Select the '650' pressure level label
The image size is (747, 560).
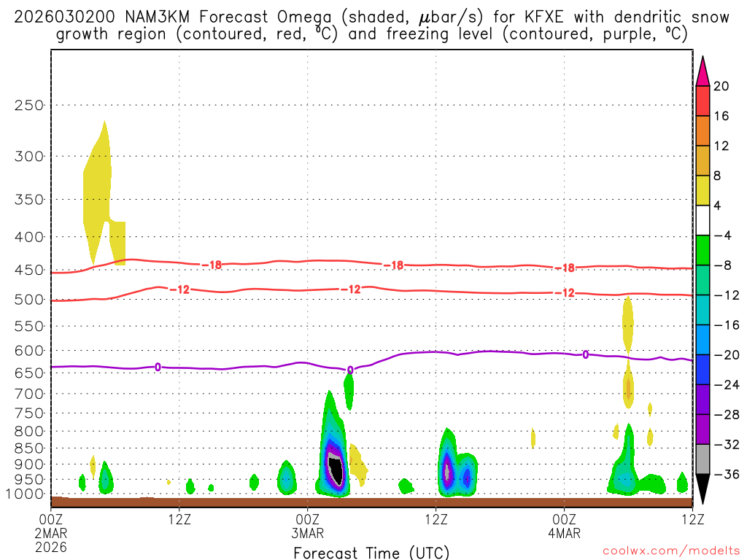point(29,373)
